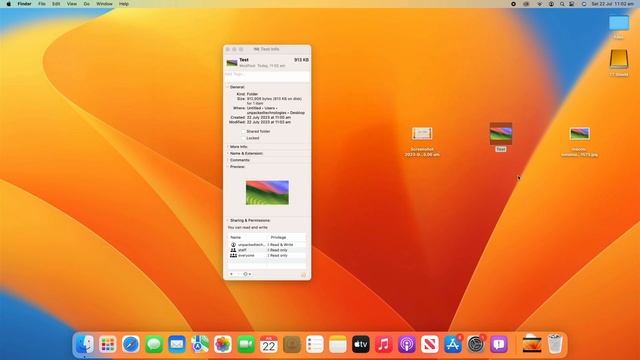Collapse the Preview section
This screenshot has width=640, height=360.
pos(228,167)
